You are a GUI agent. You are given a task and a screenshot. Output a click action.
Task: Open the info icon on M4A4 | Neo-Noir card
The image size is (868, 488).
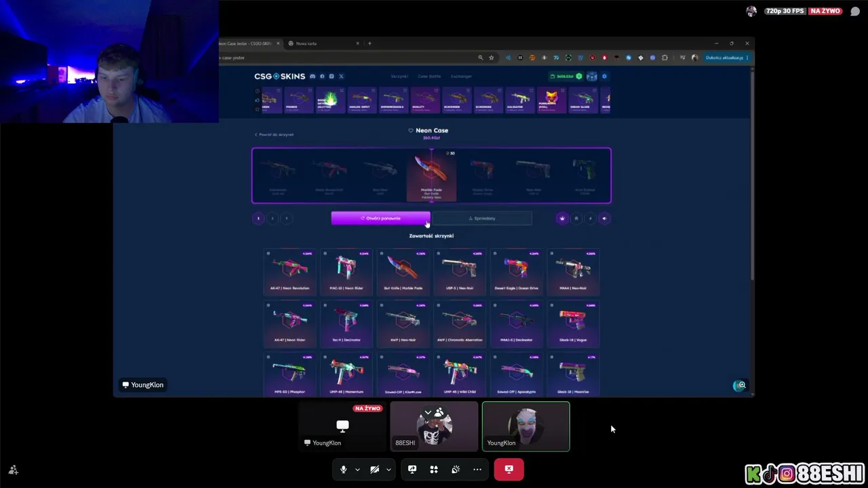coord(552,254)
